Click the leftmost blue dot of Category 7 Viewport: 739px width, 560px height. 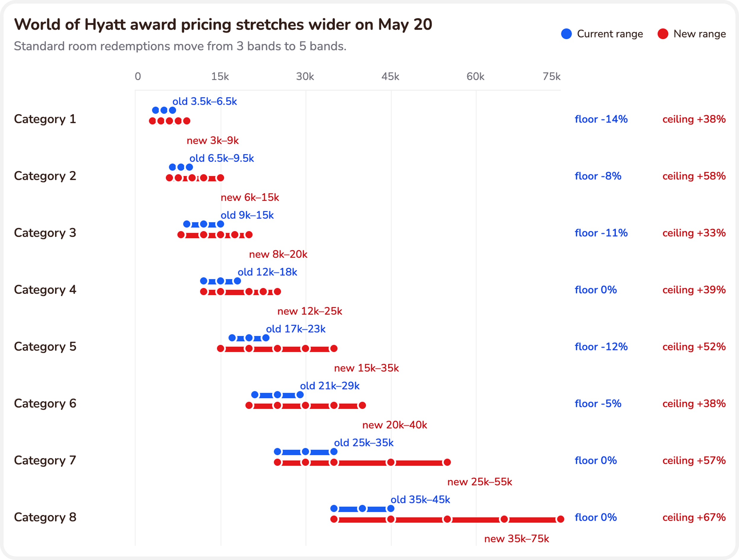[277, 452]
